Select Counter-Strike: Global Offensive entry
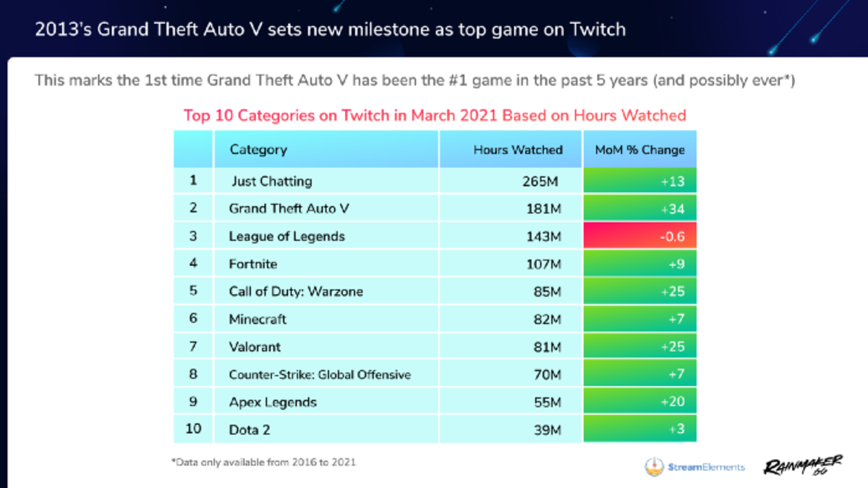This screenshot has width=868, height=488. tap(320, 374)
